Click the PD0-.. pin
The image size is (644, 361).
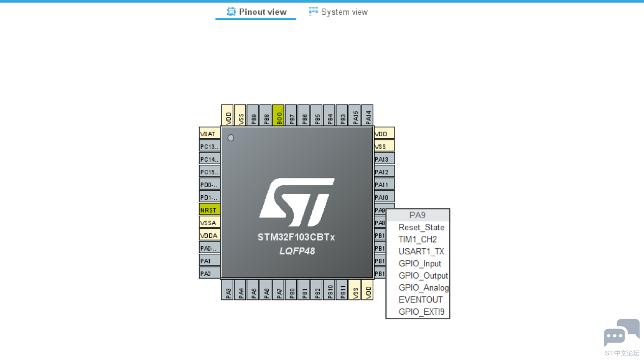[210, 184]
